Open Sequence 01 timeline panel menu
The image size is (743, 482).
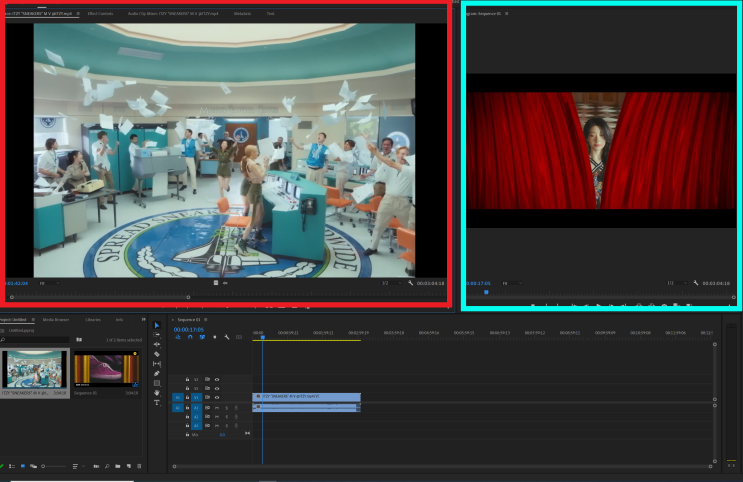tap(206, 319)
